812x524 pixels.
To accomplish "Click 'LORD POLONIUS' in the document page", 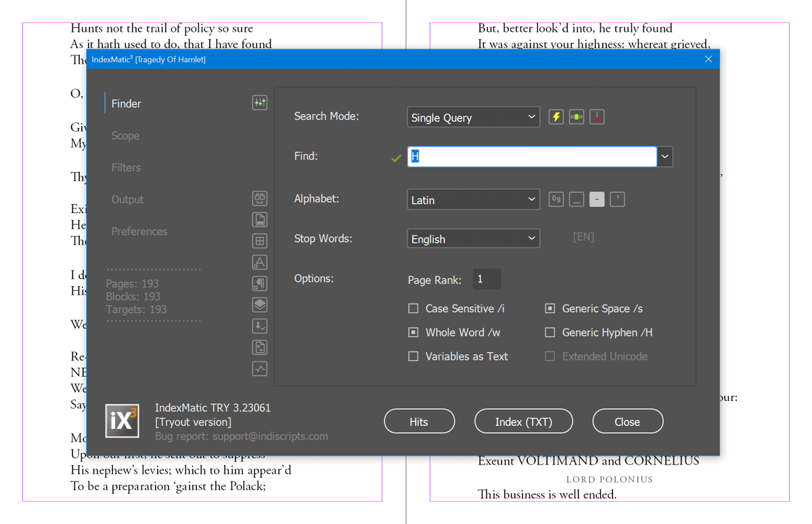I will (x=609, y=479).
